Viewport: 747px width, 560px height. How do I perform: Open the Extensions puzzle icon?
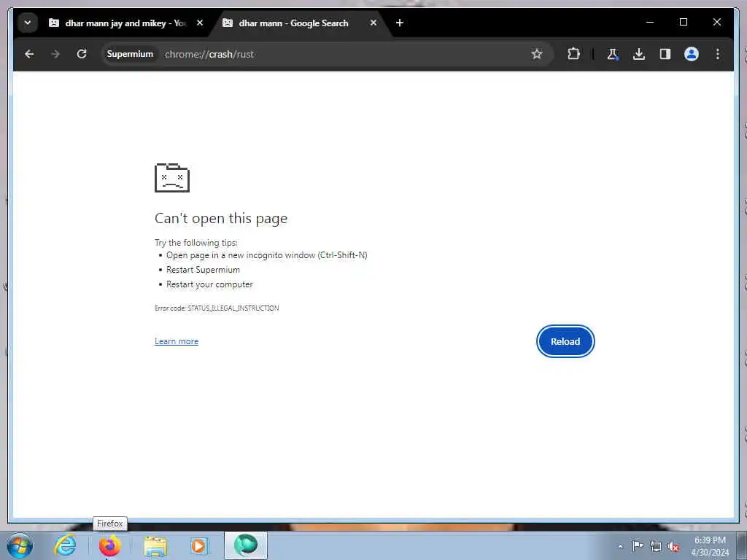coord(573,54)
